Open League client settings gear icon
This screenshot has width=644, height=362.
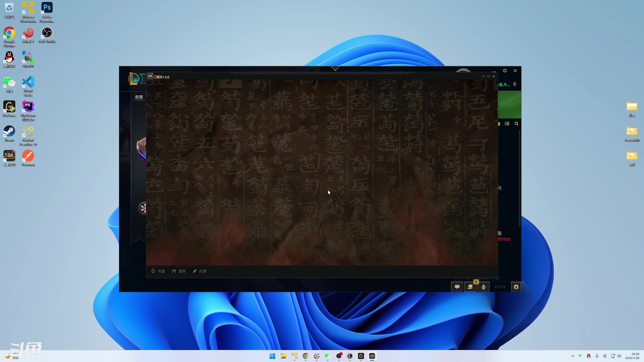click(505, 71)
